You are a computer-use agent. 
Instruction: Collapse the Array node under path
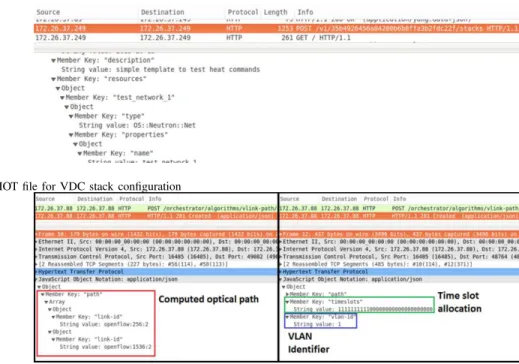coord(46,302)
